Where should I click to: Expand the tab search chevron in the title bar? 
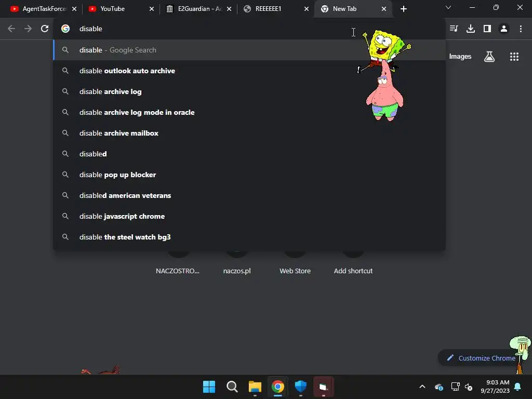pos(448,7)
